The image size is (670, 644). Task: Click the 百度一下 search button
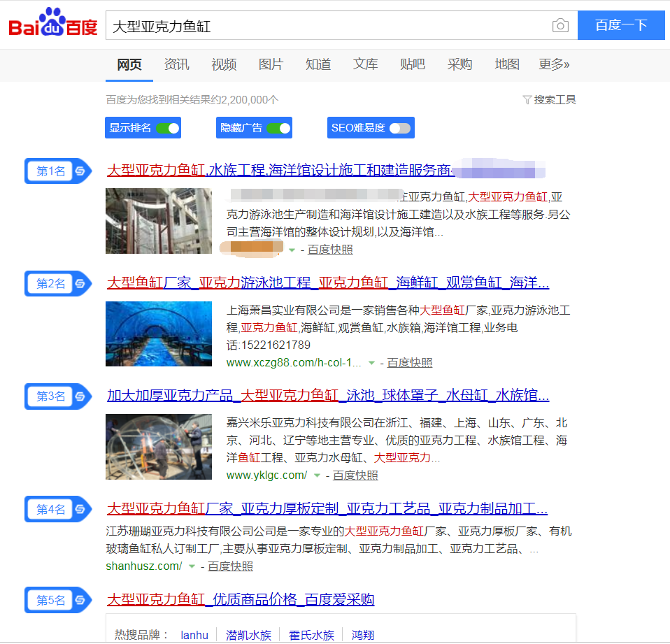(621, 25)
